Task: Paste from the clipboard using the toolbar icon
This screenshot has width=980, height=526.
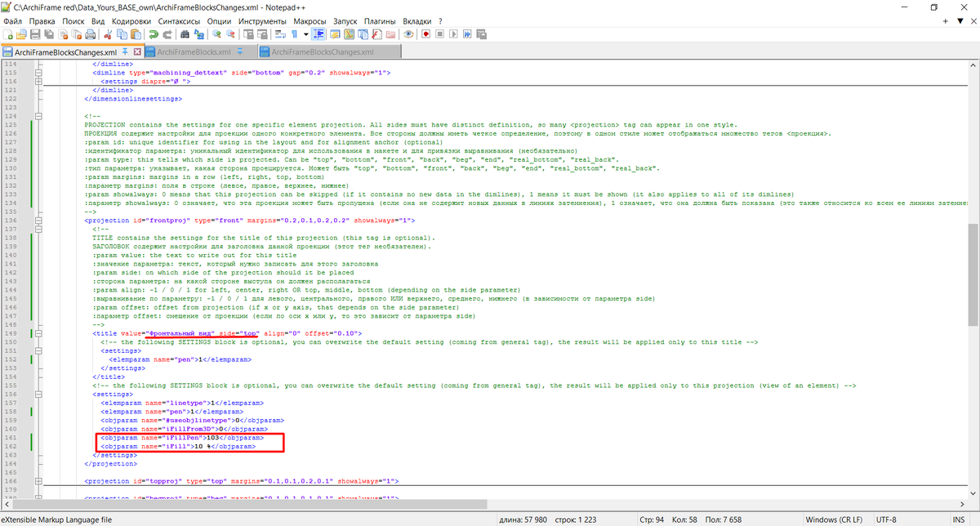Action: click(x=136, y=34)
